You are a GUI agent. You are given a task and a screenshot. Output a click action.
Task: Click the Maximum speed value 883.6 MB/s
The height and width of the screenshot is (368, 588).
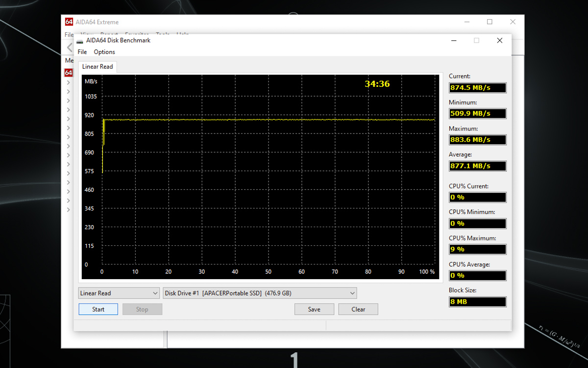pyautogui.click(x=478, y=140)
